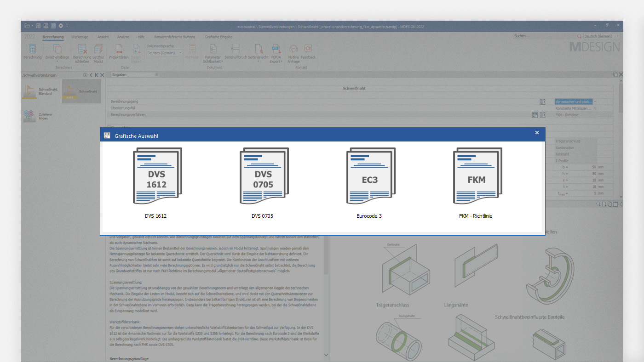Viewport: 644px width, 362px height.
Task: Click the Feedback ribbon icon
Action: pos(308,49)
